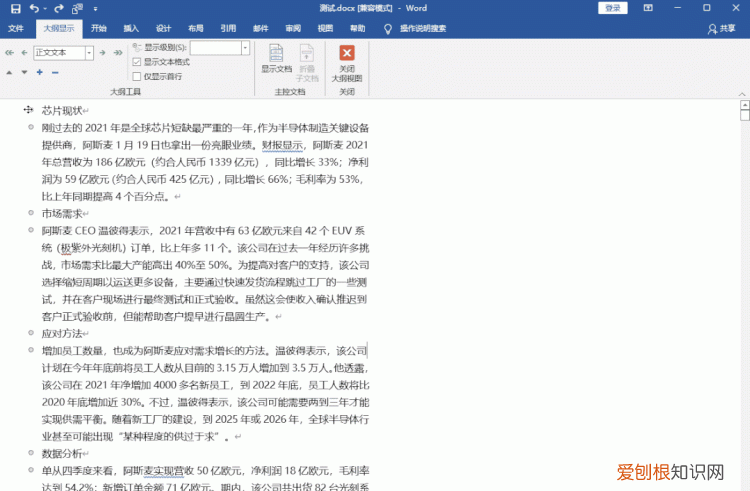750x491 pixels.
Task: Demote the outline level with the single right arrow
Action: (x=102, y=53)
